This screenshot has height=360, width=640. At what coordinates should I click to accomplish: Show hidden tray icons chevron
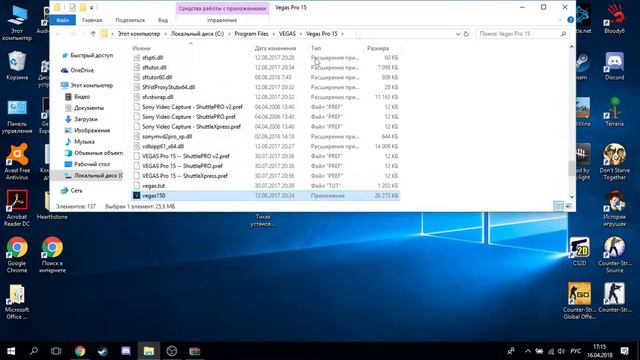pos(527,351)
